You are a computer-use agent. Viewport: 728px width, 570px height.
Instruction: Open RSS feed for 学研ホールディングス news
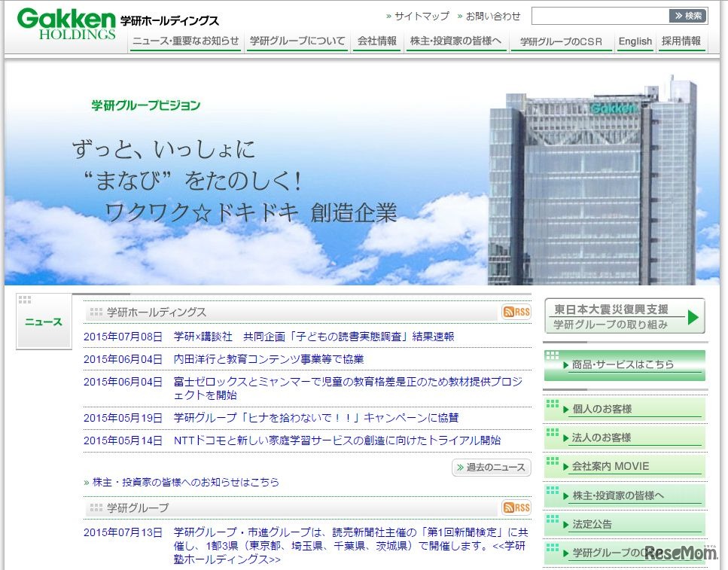(516, 312)
